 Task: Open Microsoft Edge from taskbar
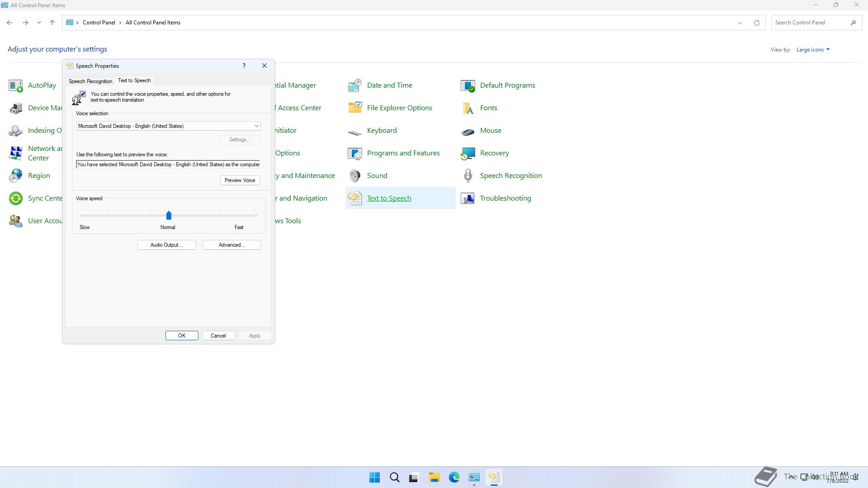454,478
